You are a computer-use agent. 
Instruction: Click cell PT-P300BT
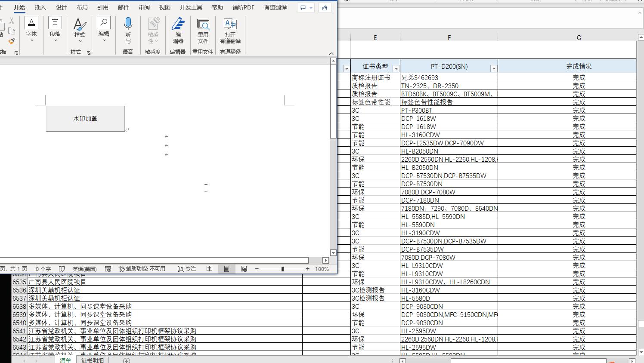tap(449, 111)
